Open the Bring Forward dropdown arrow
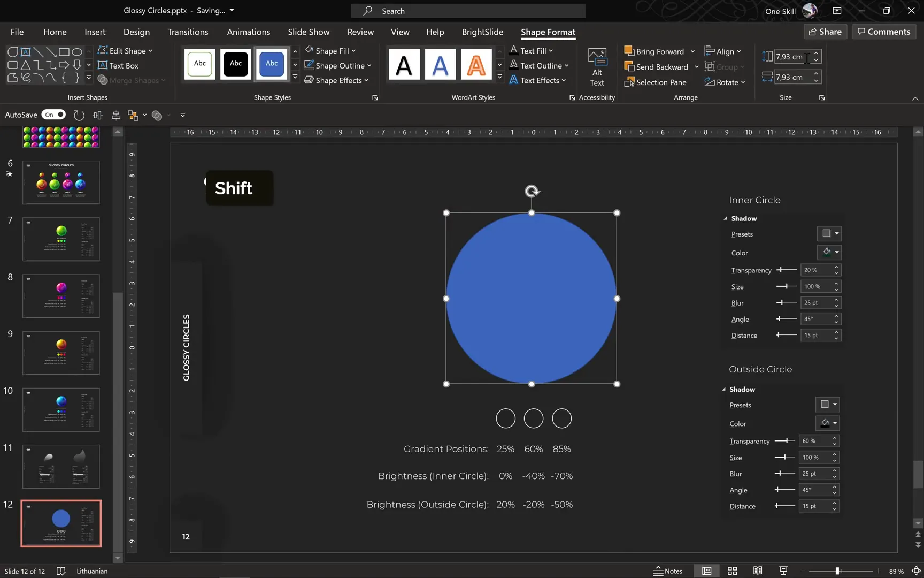Screen dimensions: 924x578 pyautogui.click(x=692, y=51)
